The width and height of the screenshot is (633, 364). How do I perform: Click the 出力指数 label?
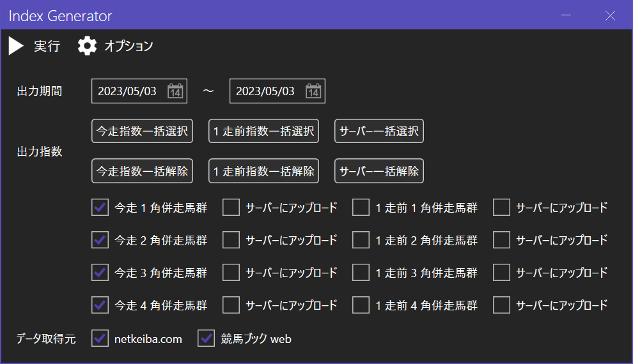click(x=40, y=151)
